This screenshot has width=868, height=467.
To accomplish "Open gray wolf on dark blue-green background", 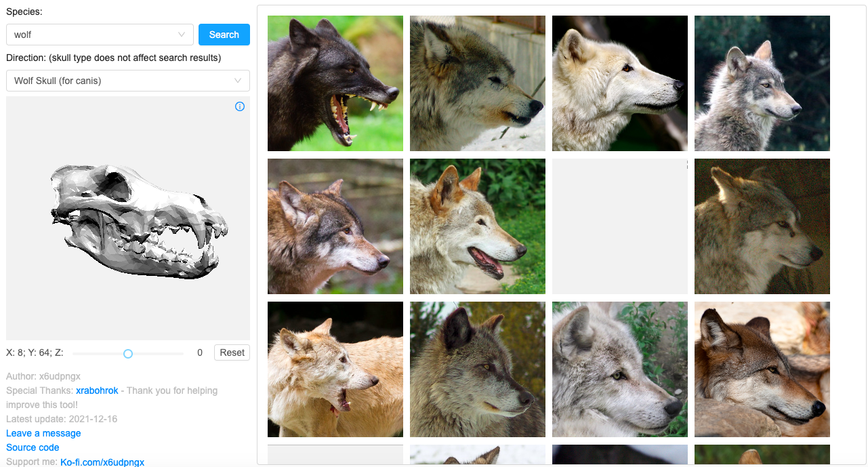I will 762,83.
